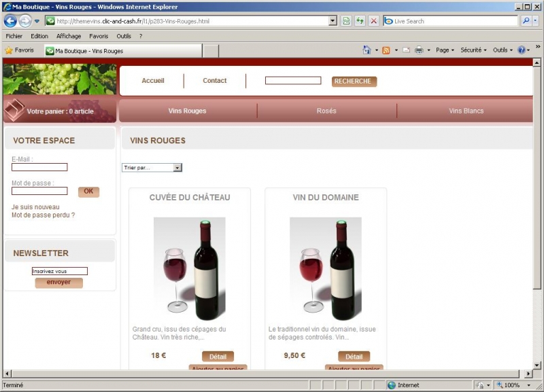The image size is (544, 392).
Task: Click the browser Forward arrow button
Action: [25, 21]
